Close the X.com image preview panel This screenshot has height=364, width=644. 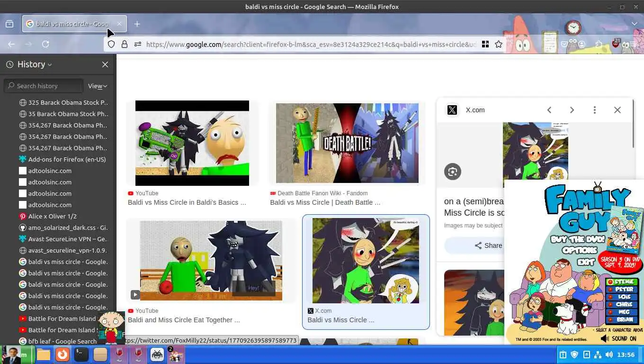tap(617, 110)
